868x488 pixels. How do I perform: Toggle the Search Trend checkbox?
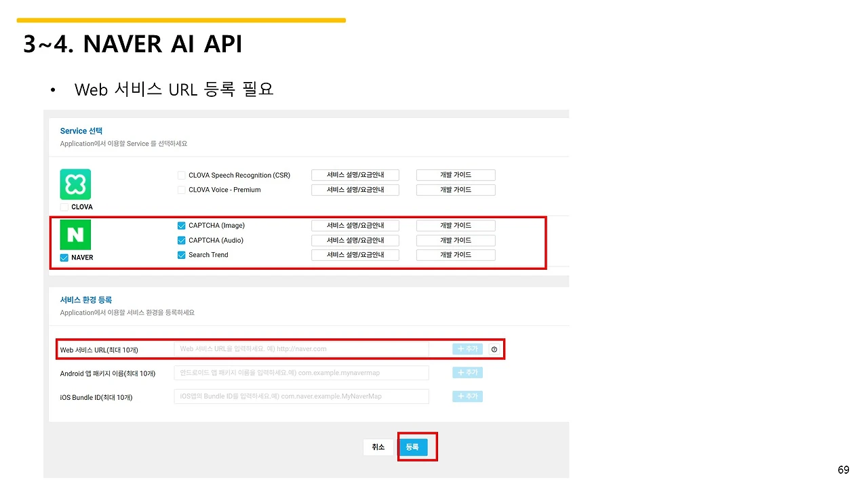tap(181, 255)
